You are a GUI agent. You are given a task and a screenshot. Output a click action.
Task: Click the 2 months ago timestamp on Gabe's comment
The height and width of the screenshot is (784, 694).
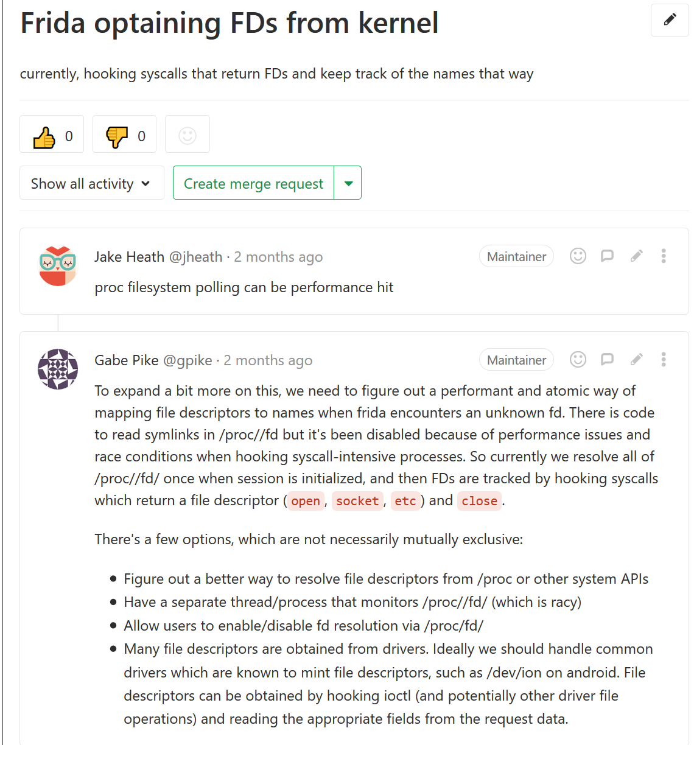pyautogui.click(x=268, y=360)
